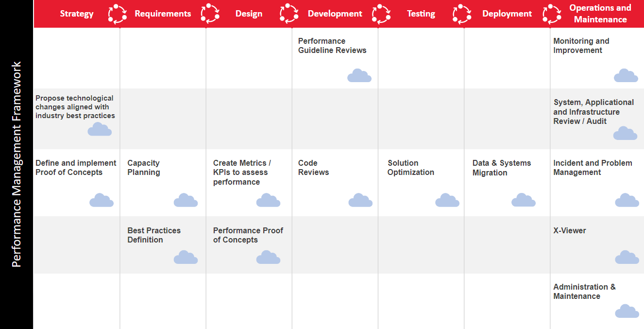Image resolution: width=644 pixels, height=329 pixels.
Task: Open the Operations and Maintenance header
Action: coord(600,14)
